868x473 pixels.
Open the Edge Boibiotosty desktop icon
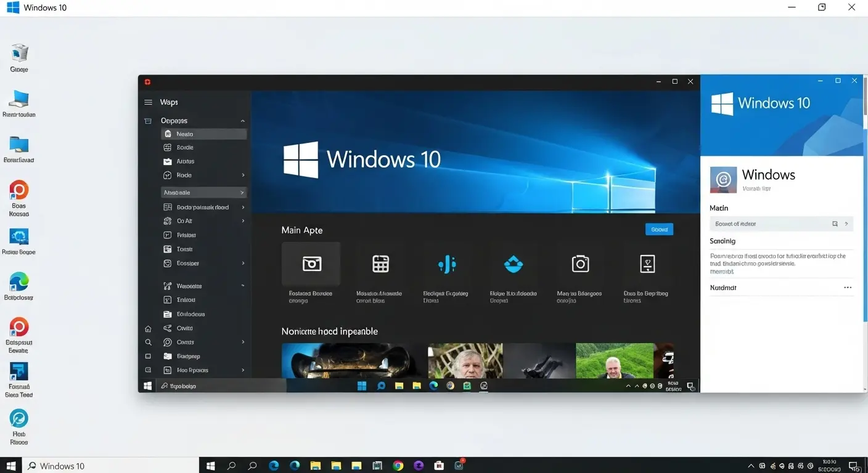coord(19,281)
